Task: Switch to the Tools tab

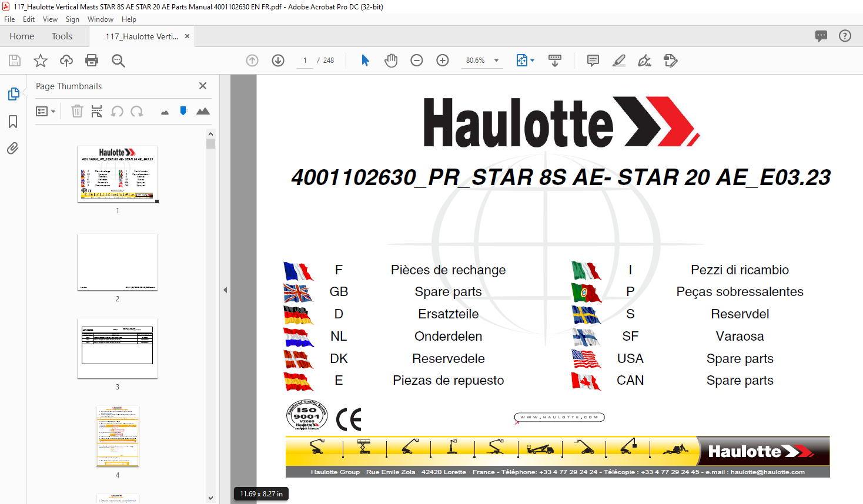Action: click(x=62, y=36)
